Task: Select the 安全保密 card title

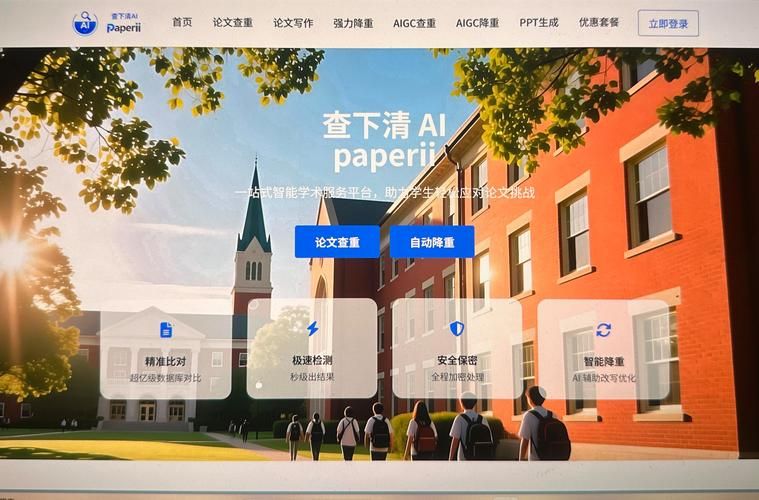Action: click(x=457, y=360)
